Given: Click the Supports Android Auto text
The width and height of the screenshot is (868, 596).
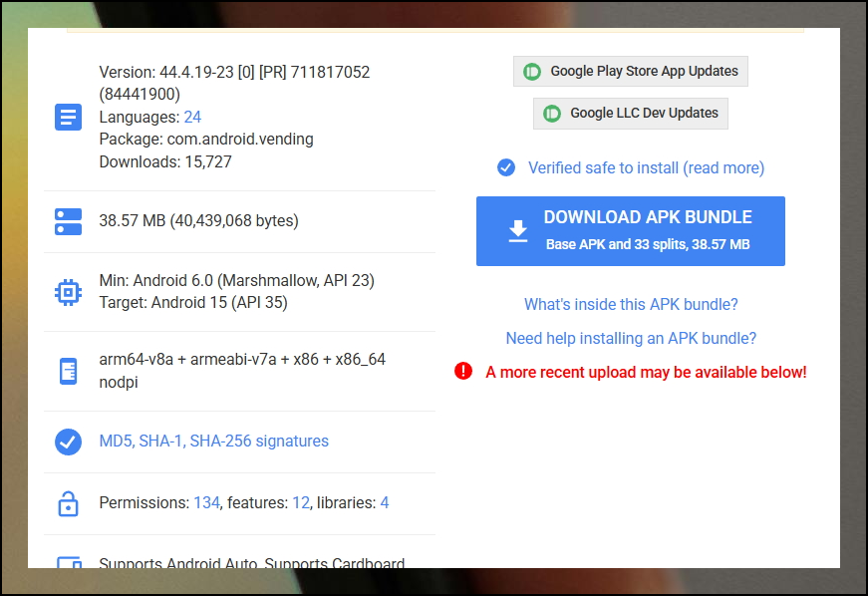Looking at the screenshot, I should [x=252, y=562].
